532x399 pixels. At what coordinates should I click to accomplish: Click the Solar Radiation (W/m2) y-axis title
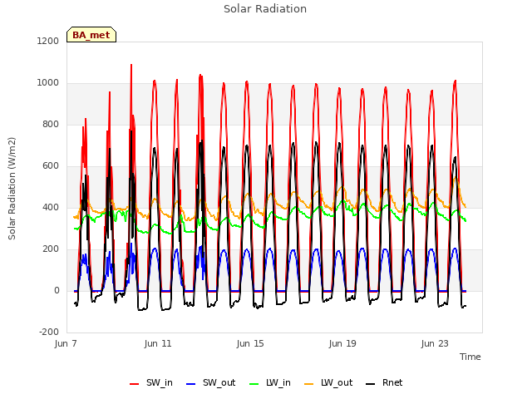(x=12, y=189)
